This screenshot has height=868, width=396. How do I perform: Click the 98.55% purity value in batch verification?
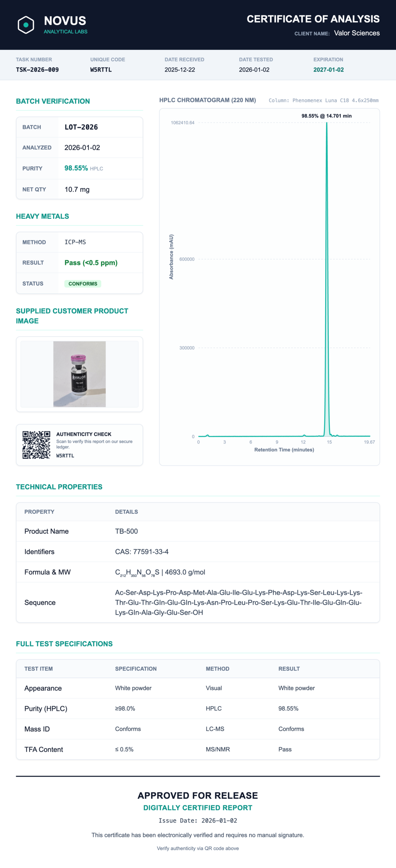[x=76, y=168]
